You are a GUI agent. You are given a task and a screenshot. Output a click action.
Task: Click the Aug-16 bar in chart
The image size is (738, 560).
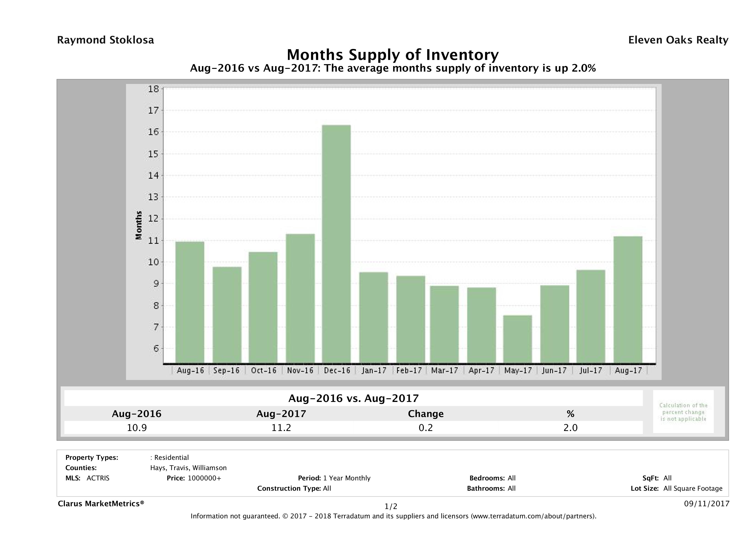tap(190, 302)
